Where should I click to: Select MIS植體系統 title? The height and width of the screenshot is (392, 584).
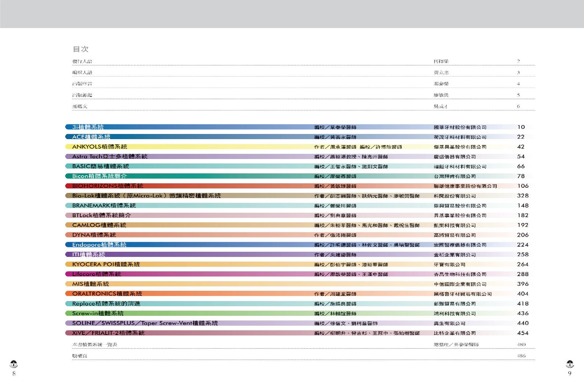coord(91,284)
